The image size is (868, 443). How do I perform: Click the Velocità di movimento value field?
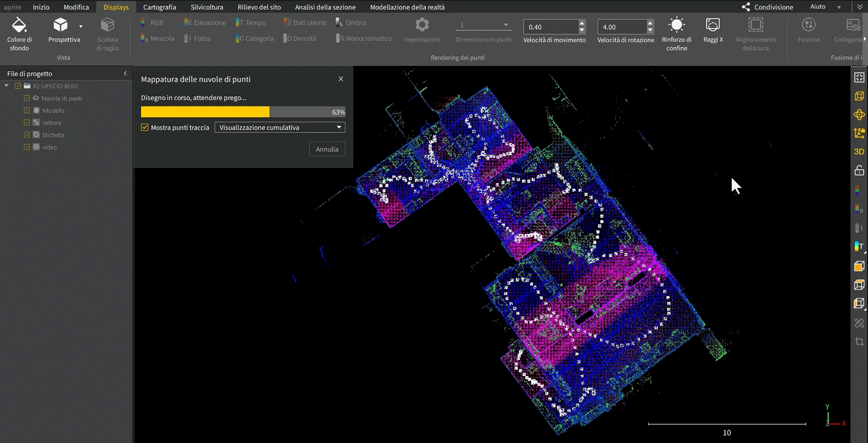(x=551, y=27)
